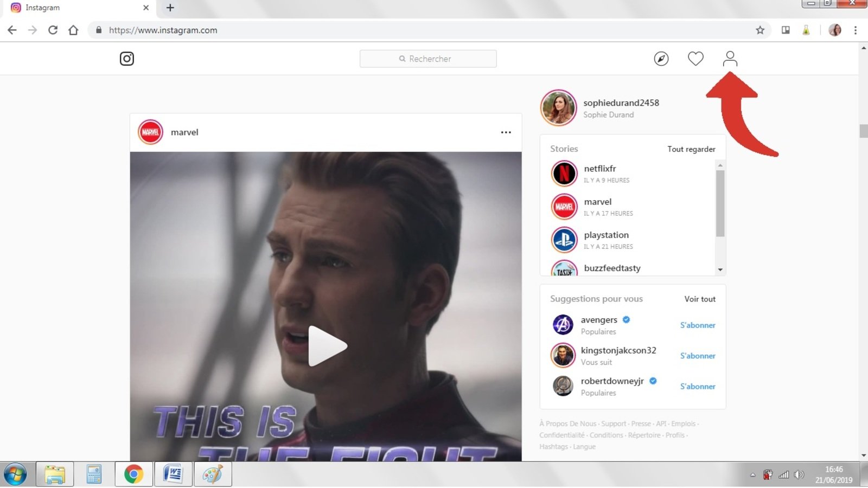Follow avengers with S'abonner
This screenshot has width=868, height=488.
click(x=698, y=325)
